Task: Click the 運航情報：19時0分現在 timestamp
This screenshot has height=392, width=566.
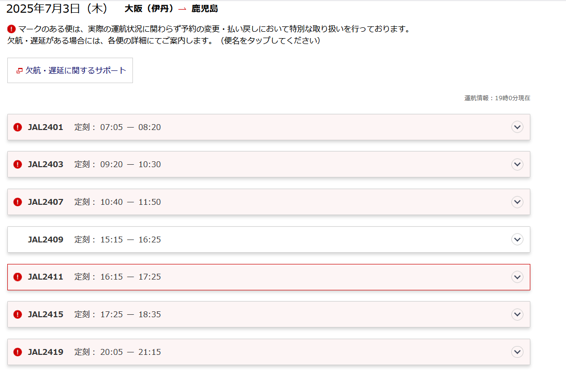Action: tap(497, 98)
